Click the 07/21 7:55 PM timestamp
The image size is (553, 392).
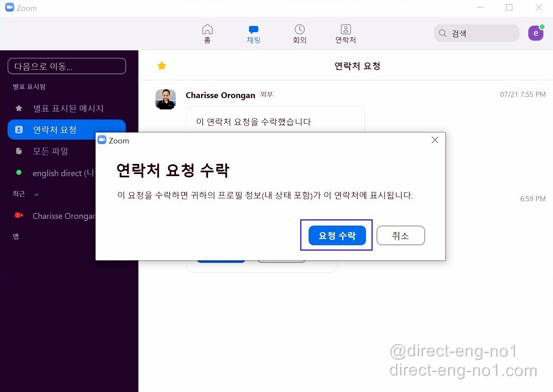click(523, 94)
